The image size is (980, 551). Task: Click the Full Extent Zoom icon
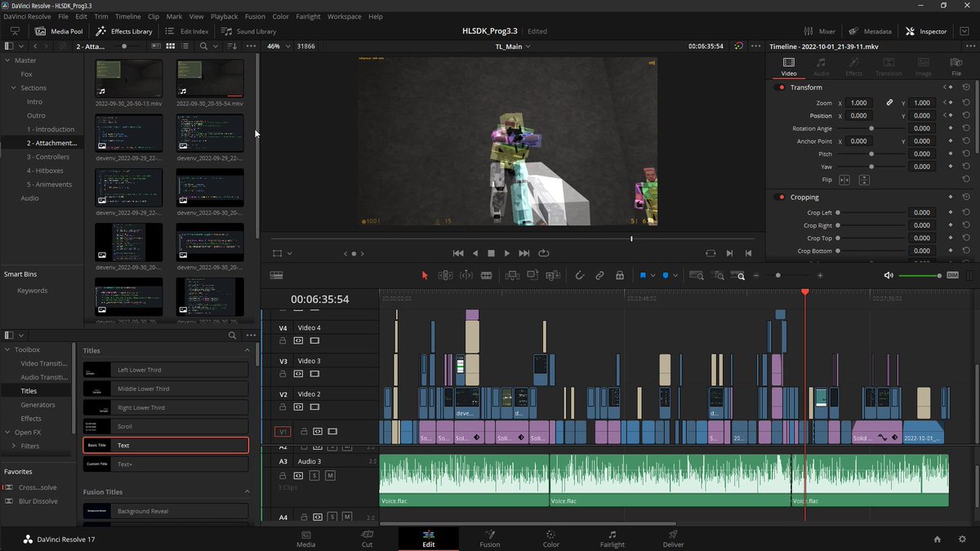click(x=696, y=276)
